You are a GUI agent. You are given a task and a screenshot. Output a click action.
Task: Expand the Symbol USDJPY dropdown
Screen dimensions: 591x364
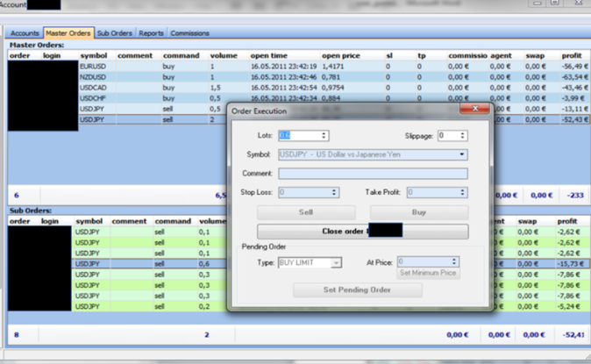pyautogui.click(x=461, y=154)
